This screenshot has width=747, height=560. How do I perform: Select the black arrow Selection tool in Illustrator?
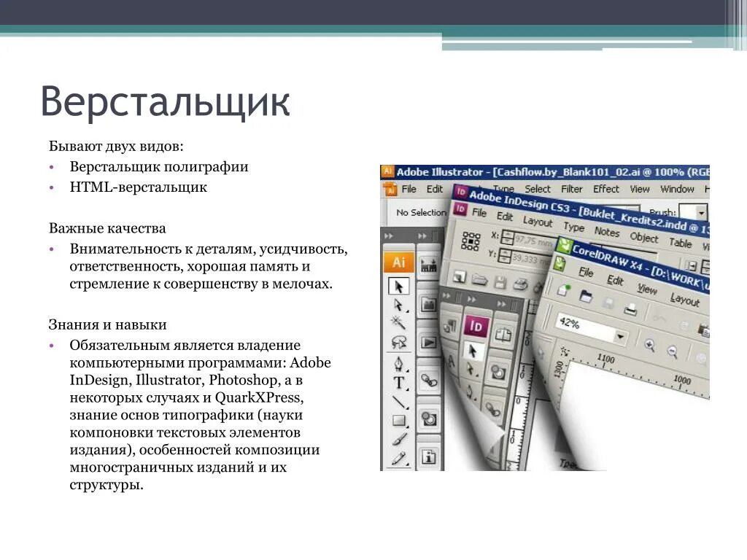398,286
